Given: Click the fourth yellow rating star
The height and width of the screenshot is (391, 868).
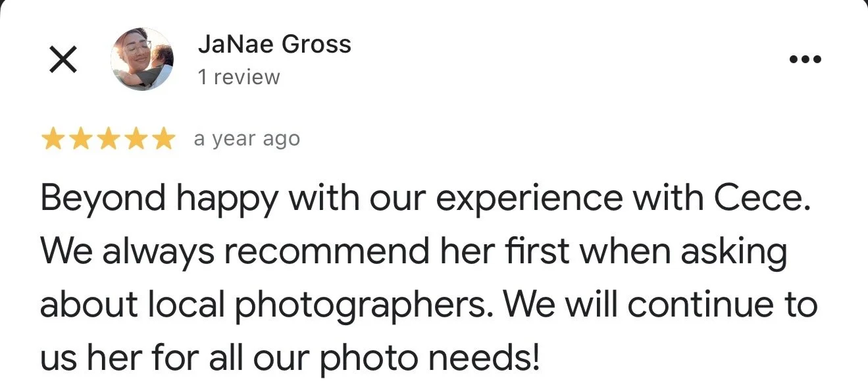Looking at the screenshot, I should coord(134,140).
